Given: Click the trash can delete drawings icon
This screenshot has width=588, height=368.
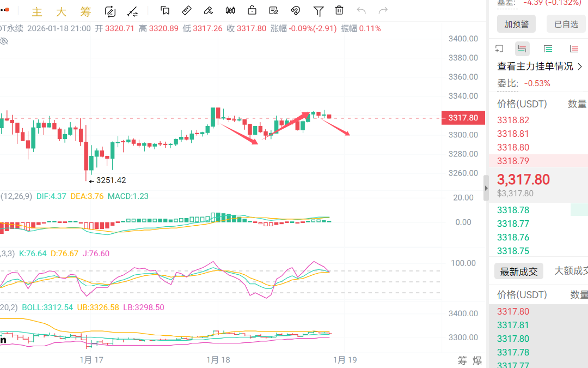Looking at the screenshot, I should click(339, 10).
